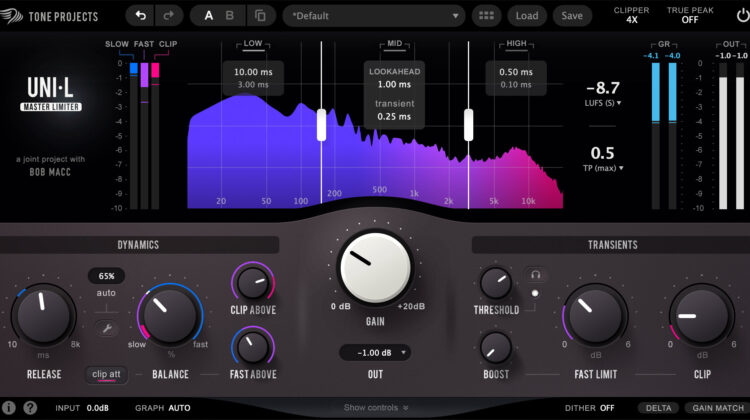This screenshot has width=750, height=420.
Task: Toggle the plugin power bypass icon
Action: tap(743, 16)
